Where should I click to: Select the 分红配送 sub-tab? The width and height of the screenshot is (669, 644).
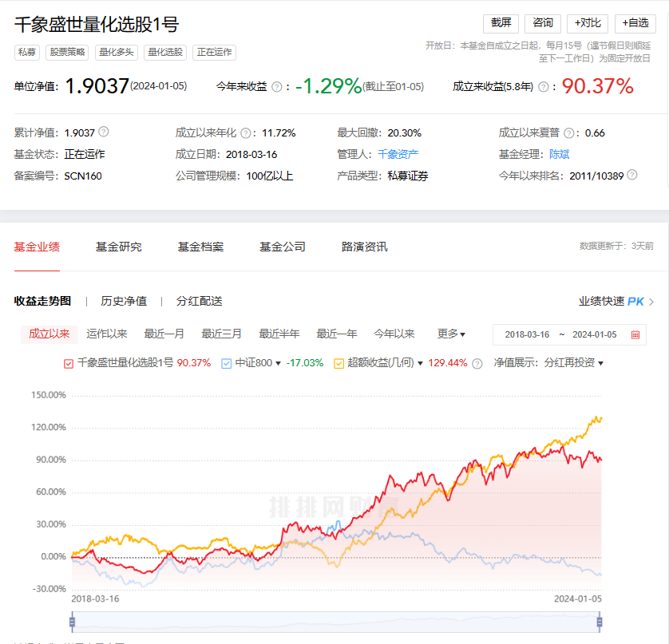[200, 301]
